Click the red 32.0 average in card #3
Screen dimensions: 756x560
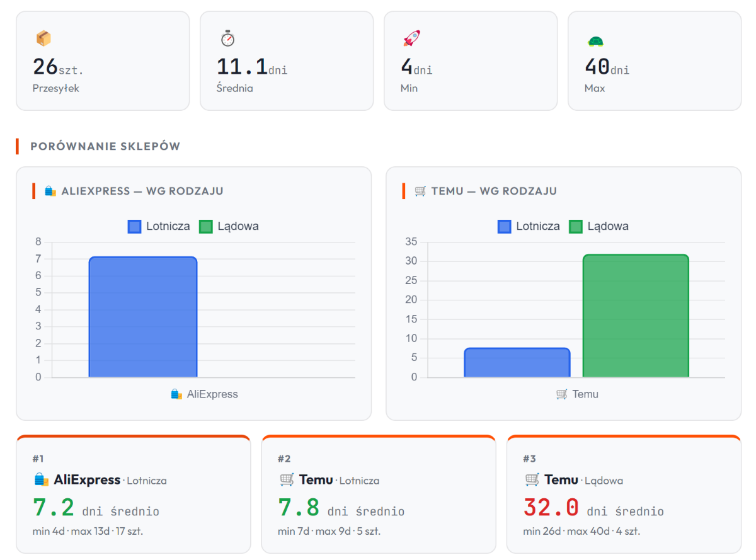click(x=551, y=508)
